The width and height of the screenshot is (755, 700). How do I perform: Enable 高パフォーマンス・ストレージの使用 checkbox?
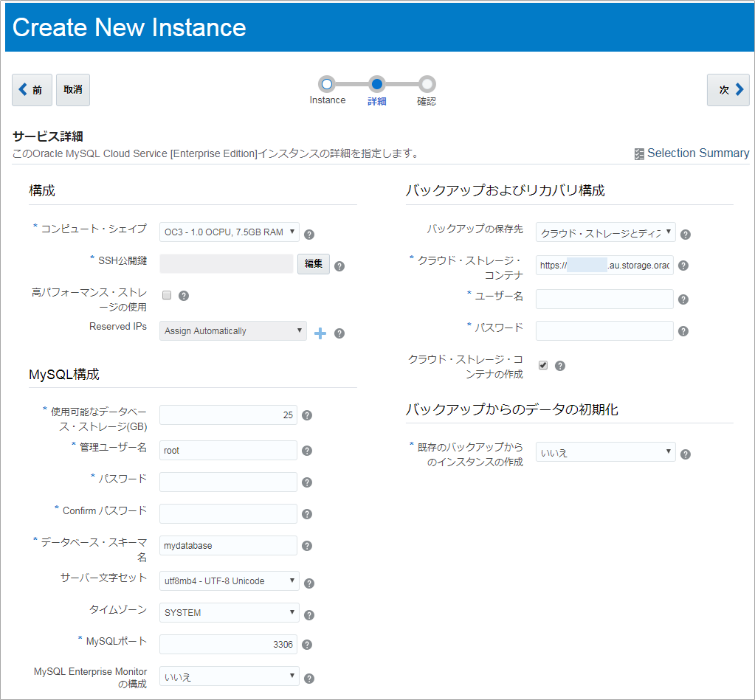167,295
